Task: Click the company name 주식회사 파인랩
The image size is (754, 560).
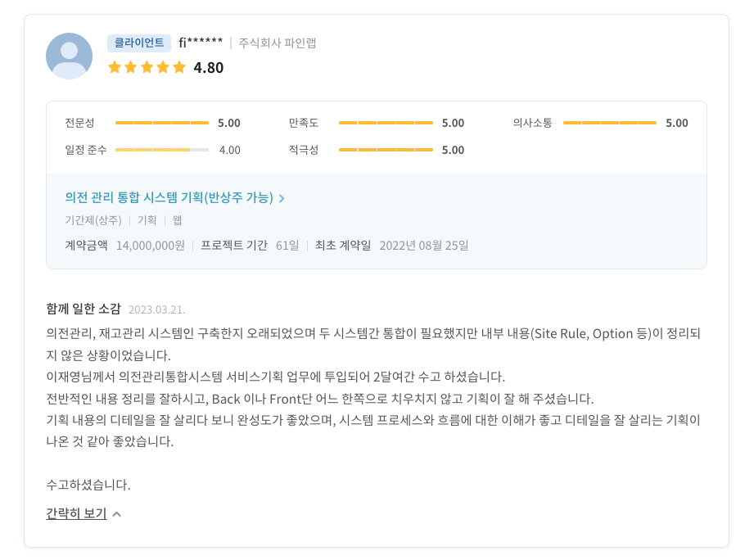Action: click(278, 43)
